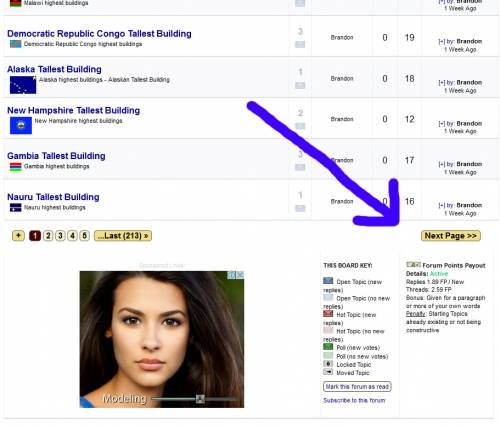Click moderator Brandon in Congo row
The width and height of the screenshot is (500, 426).
[342, 37]
